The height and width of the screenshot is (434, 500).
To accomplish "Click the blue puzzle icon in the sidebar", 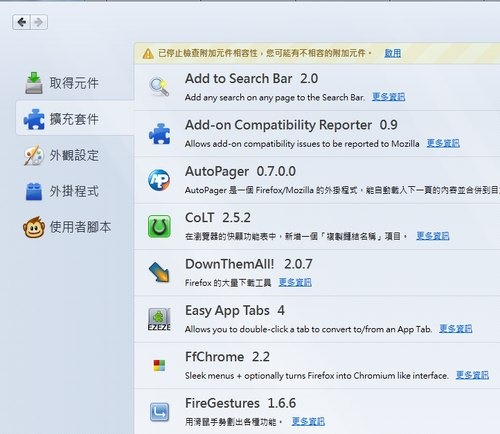I will pos(34,119).
